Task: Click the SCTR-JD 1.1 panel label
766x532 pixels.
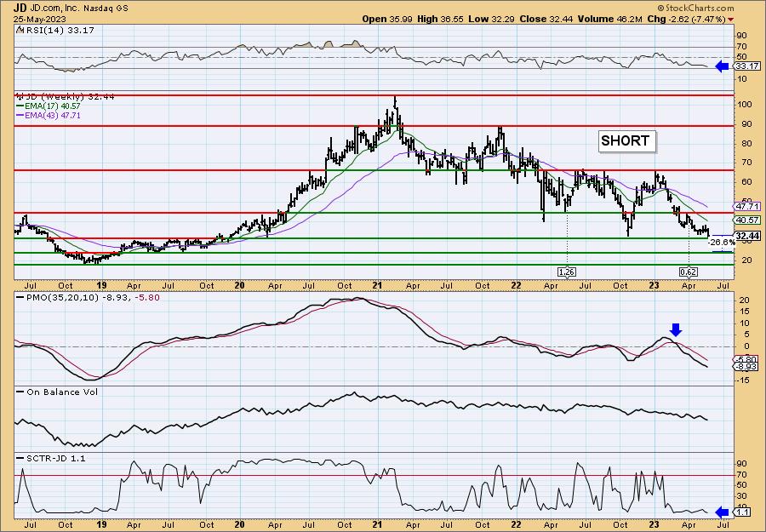Action: (55, 458)
